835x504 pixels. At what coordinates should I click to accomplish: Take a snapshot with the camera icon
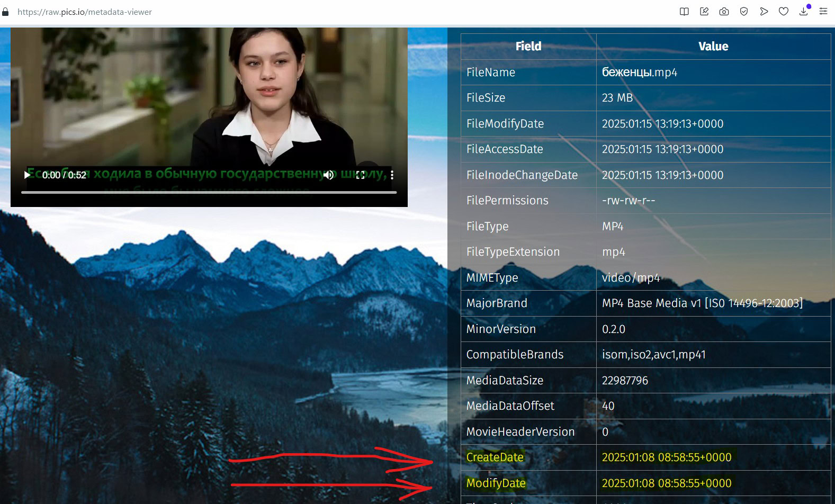[724, 12]
